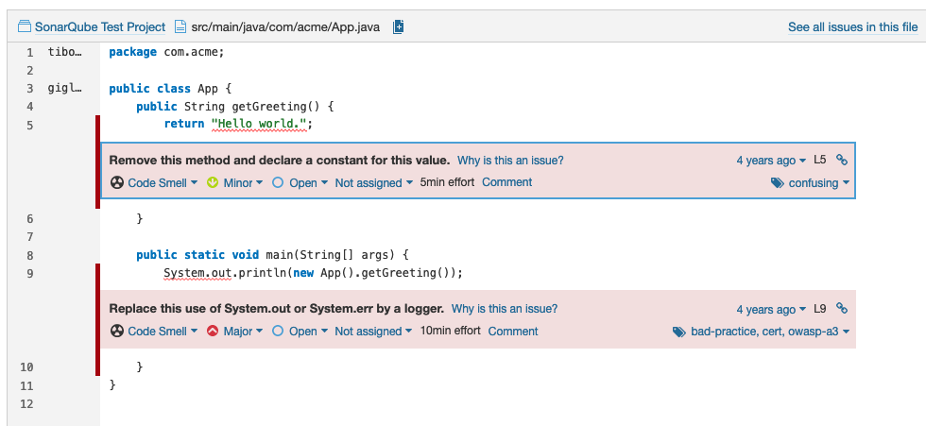Screen dimensions: 926x426
Task: Open the L5 issue's Open status dropdown
Action: point(300,183)
